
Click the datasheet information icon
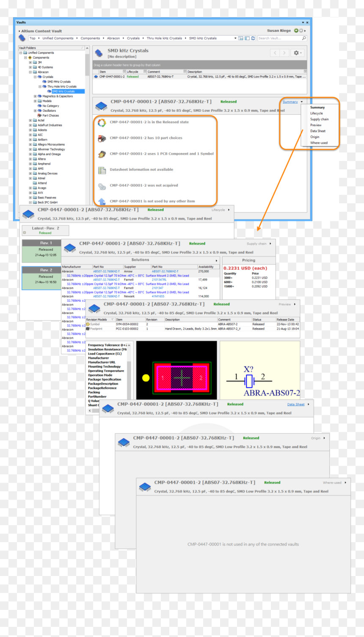pyautogui.click(x=102, y=170)
